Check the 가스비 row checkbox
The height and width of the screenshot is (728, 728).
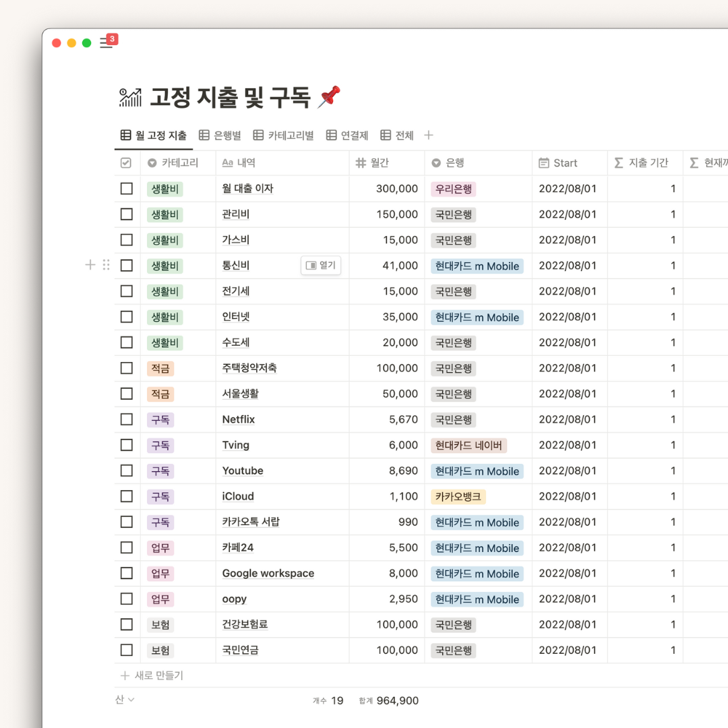tap(126, 240)
